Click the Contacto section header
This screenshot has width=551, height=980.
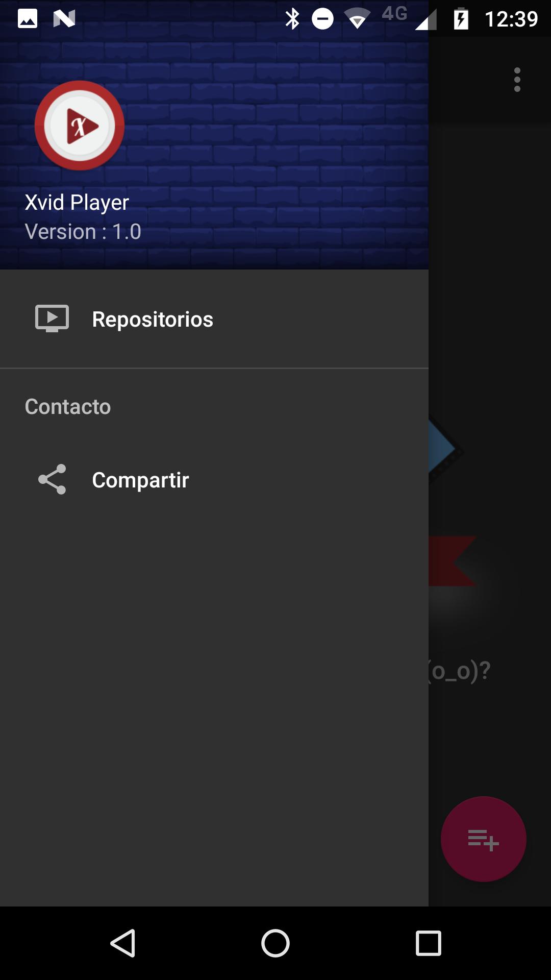click(x=68, y=407)
